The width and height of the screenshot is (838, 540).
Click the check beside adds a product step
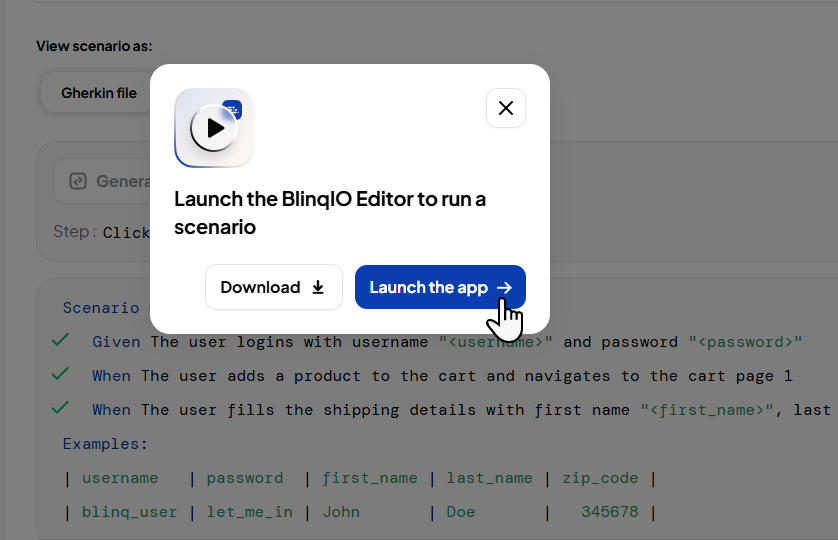click(60, 374)
